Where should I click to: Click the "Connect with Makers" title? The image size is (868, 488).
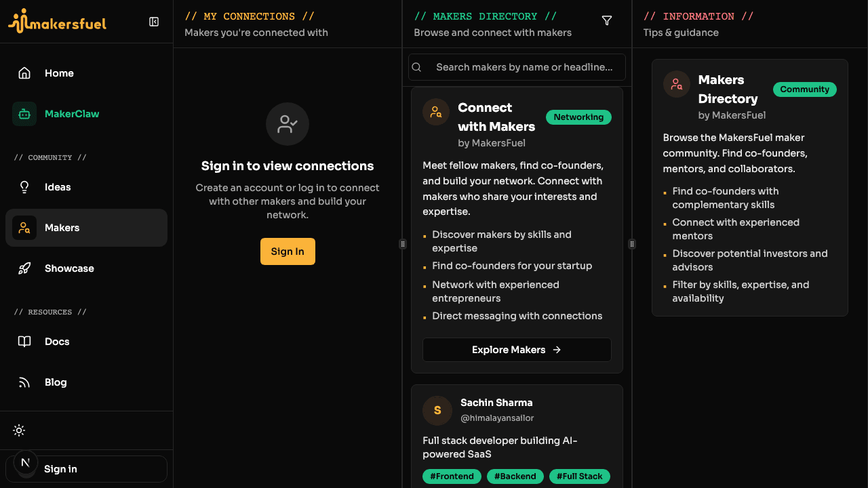(496, 117)
